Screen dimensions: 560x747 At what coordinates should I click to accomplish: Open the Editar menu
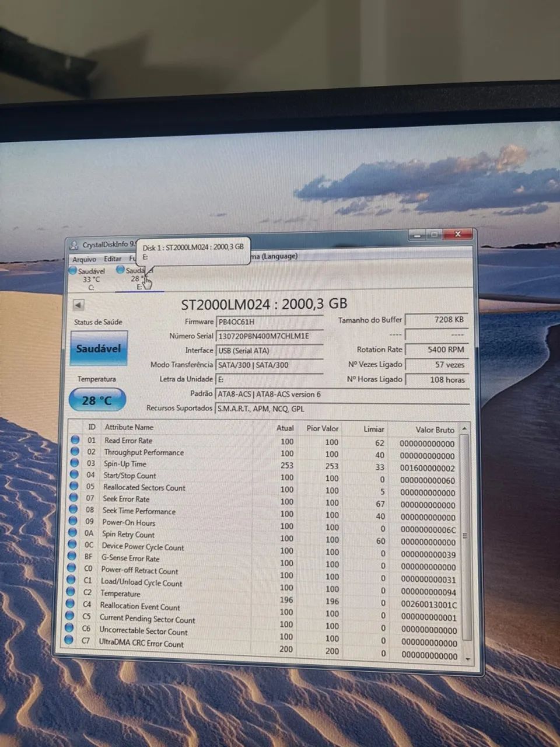click(113, 259)
